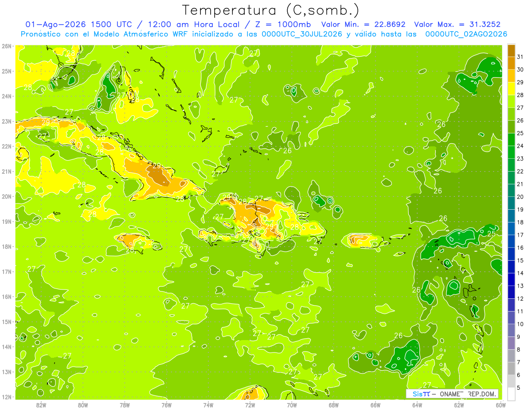Viewport: 532px width, 411px height.
Task: Click the 12N latitude axis label
Action: click(7, 397)
